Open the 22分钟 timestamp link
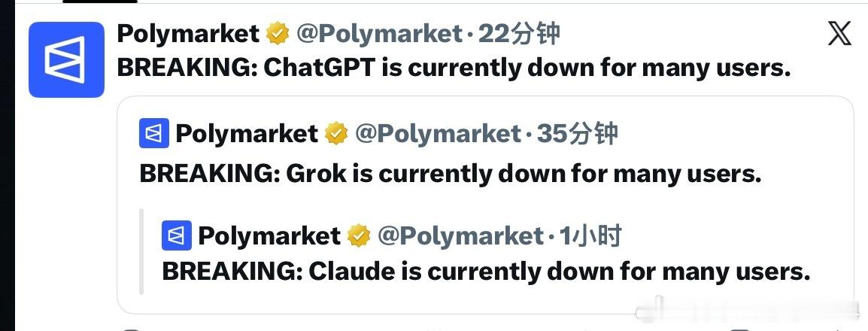 click(519, 35)
